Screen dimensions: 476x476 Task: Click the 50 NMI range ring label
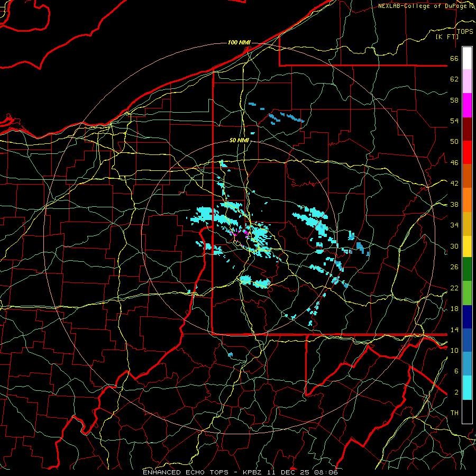point(239,140)
